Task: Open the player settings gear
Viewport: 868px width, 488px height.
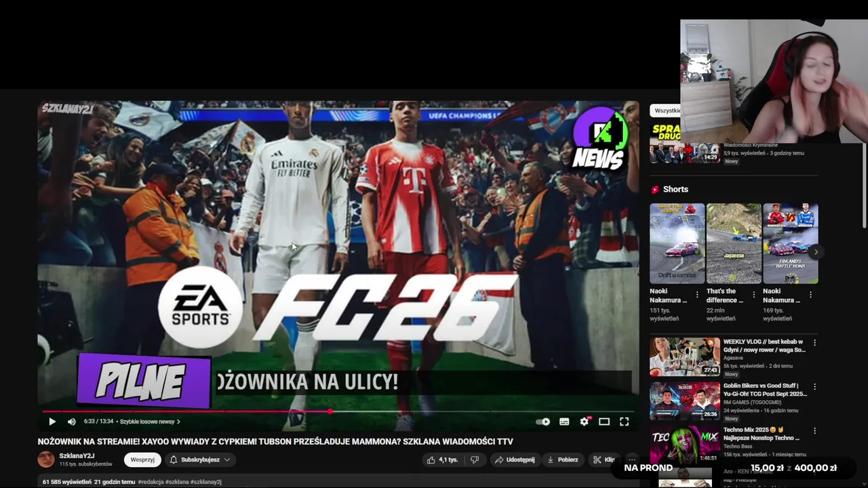Action: tap(585, 422)
